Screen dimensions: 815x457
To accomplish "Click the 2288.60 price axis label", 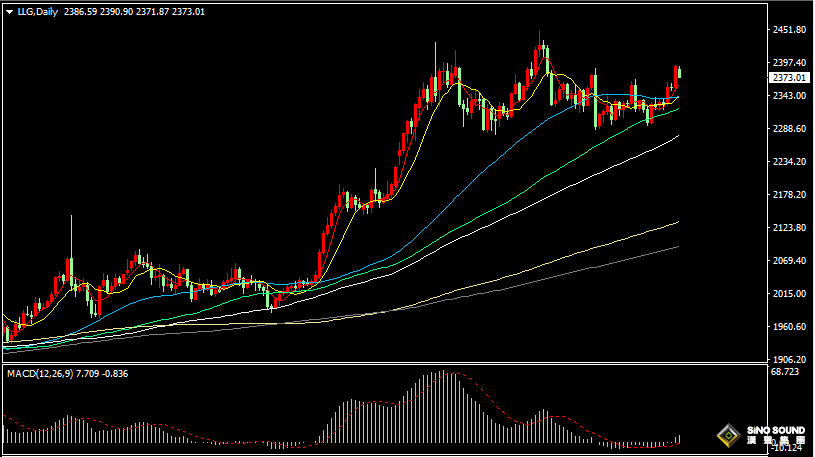I will pyautogui.click(x=789, y=129).
